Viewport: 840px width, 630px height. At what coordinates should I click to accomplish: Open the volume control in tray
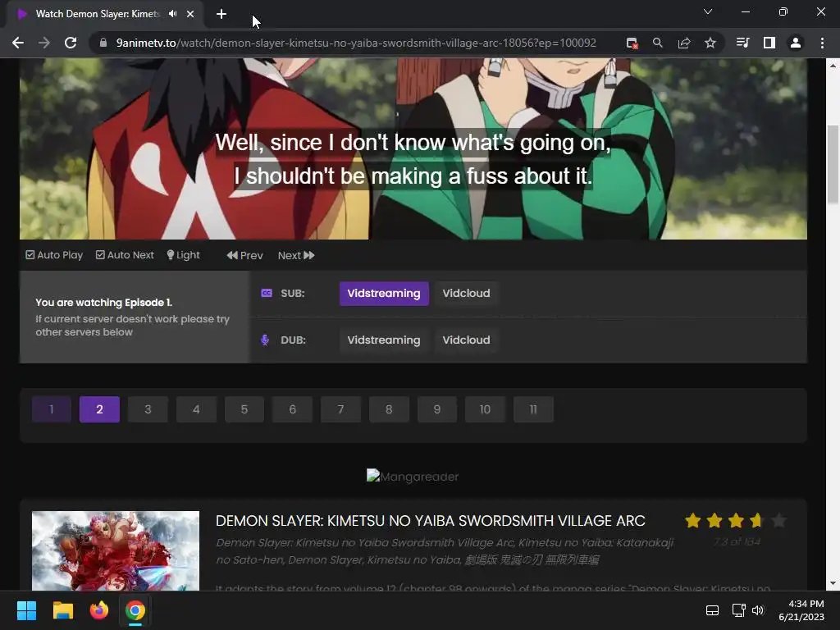757,610
